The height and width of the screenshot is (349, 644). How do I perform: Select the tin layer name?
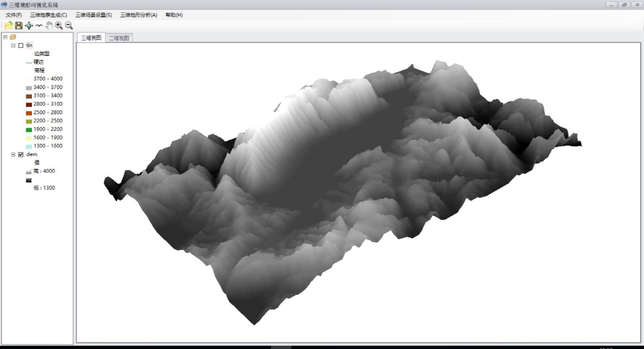coord(29,45)
